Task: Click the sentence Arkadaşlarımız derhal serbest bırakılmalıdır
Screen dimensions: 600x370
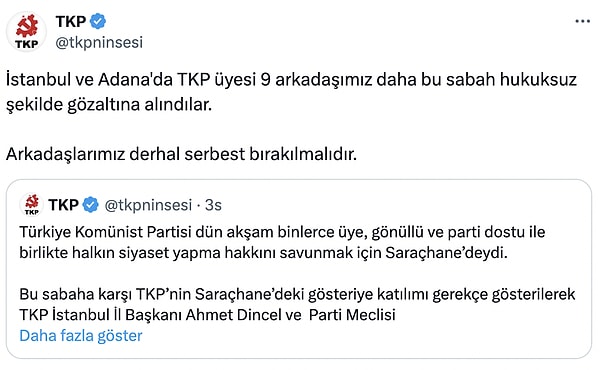Action: tap(181, 154)
